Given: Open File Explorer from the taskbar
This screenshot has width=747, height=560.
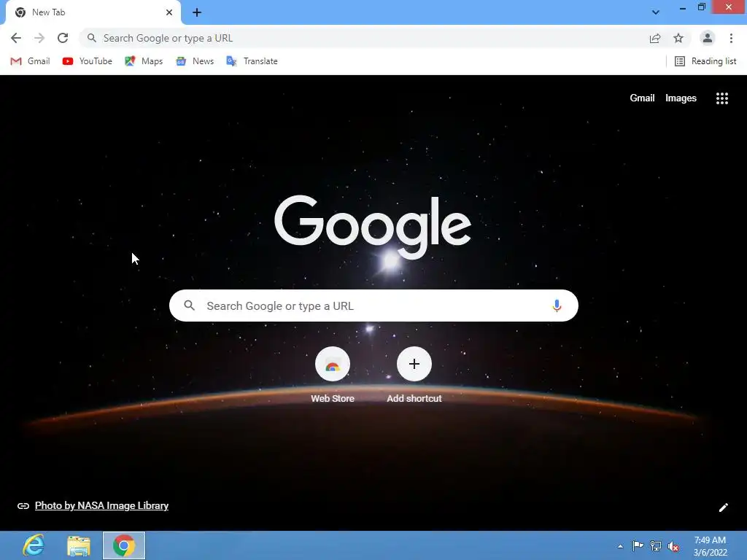Looking at the screenshot, I should [79, 545].
